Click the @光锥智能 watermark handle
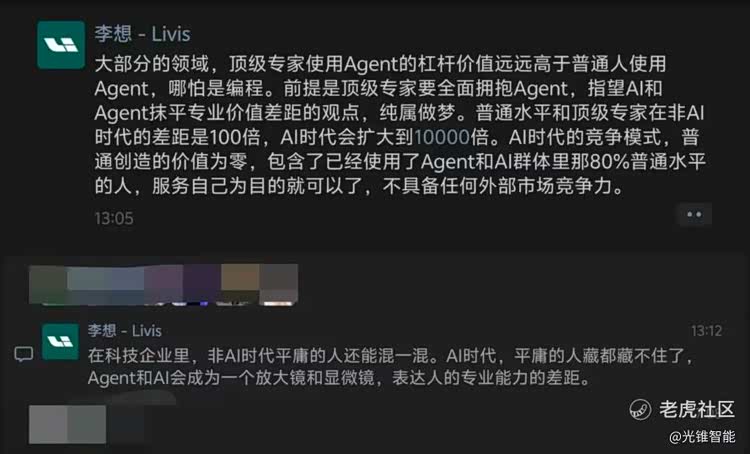750x454 pixels. click(702, 437)
